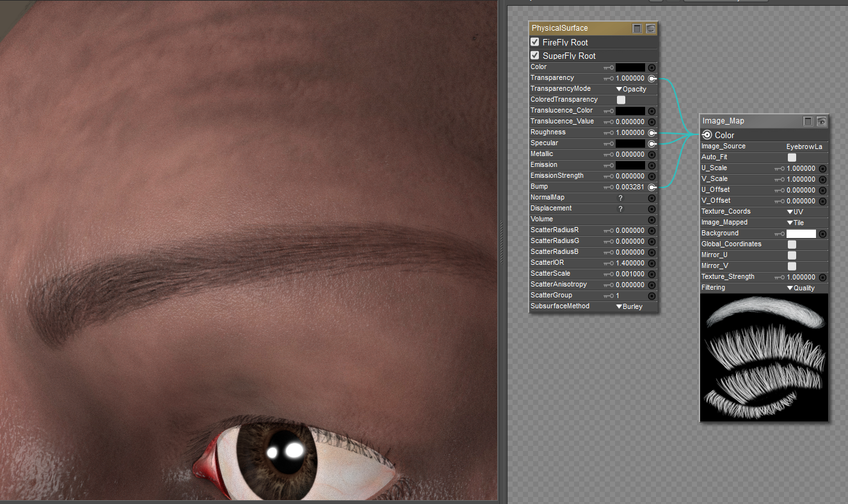
Task: Toggle the Image_Map node preview eye icon
Action: [x=821, y=121]
